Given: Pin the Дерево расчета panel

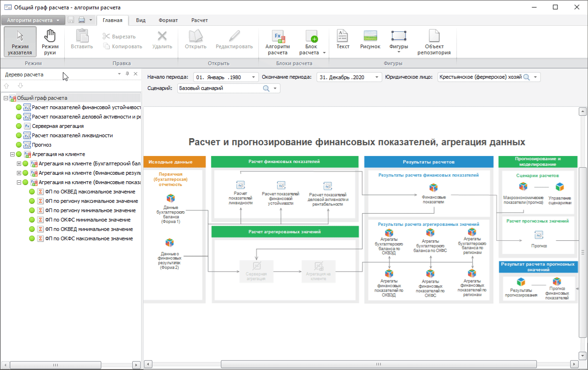Looking at the screenshot, I should 127,74.
